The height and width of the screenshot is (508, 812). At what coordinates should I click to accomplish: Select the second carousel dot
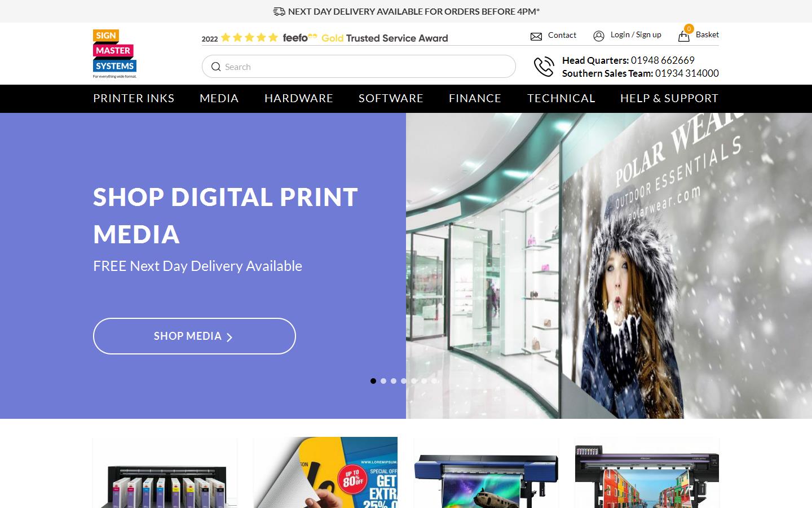pos(383,381)
